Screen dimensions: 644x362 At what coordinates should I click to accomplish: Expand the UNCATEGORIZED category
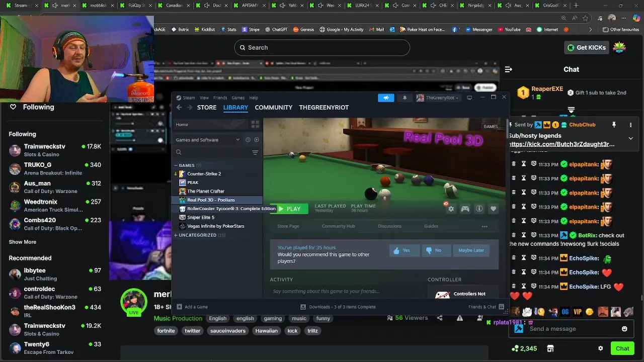click(176, 235)
